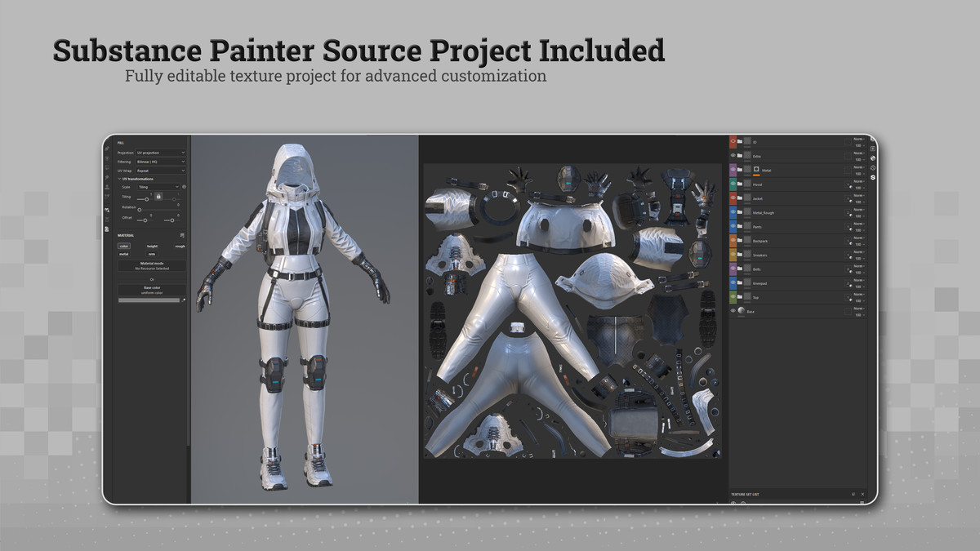Click the Jacket layer folder icon
980x551 pixels.
point(740,198)
